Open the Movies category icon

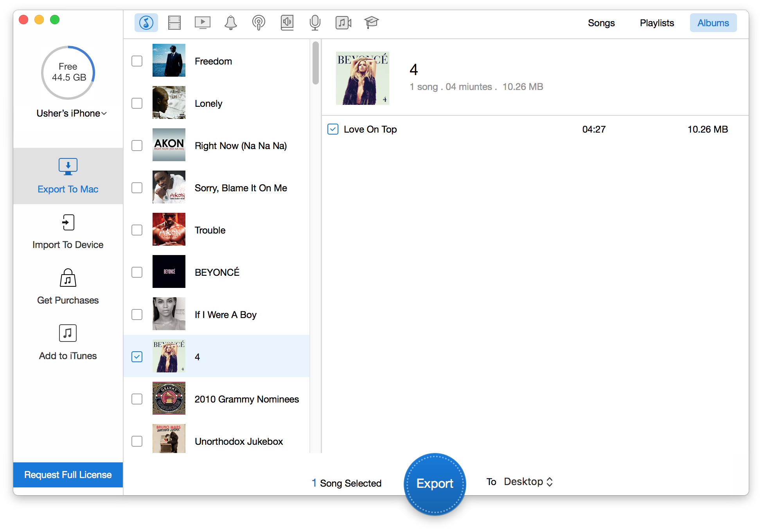point(174,23)
